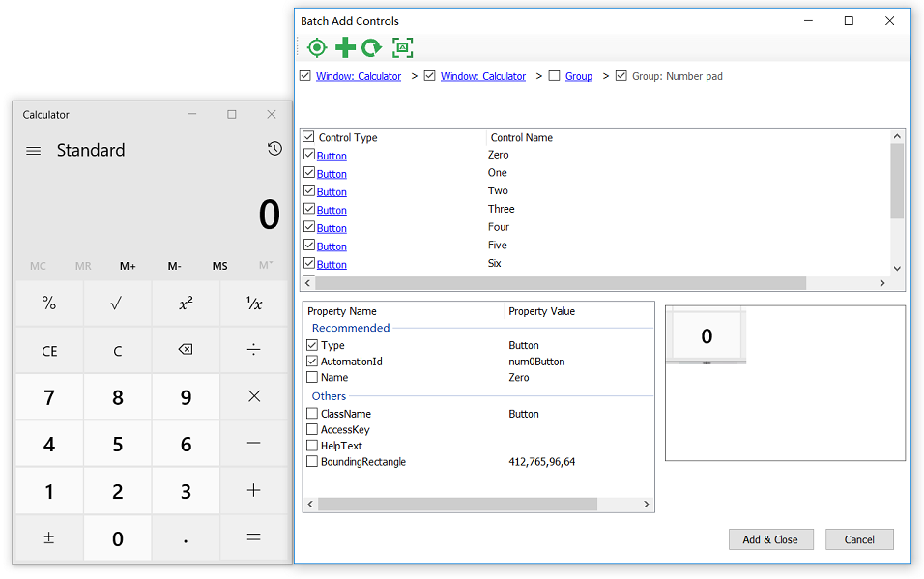This screenshot has height=579, width=924.
Task: Open the Calculator history icon
Action: 274,149
